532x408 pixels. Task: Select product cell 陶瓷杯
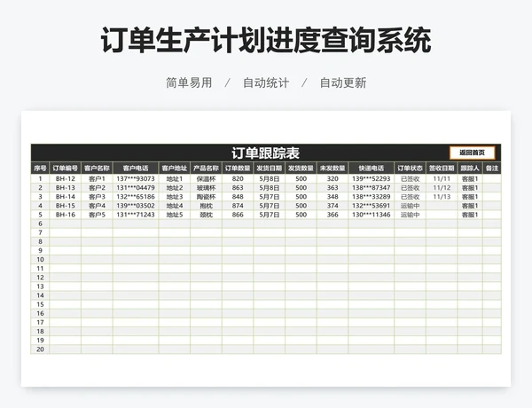(206, 197)
